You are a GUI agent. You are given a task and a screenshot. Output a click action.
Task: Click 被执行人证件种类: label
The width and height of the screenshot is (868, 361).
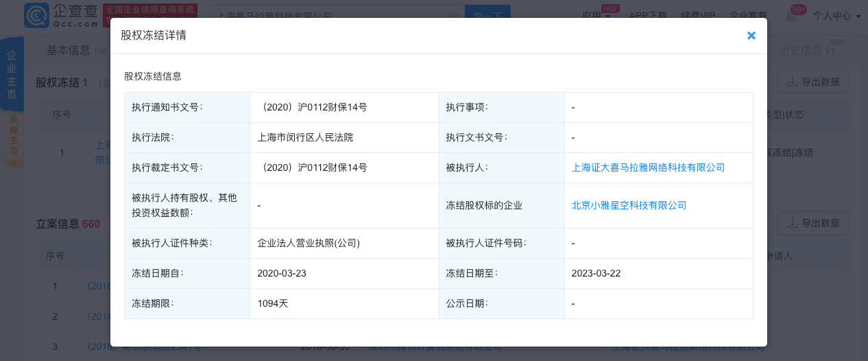172,243
